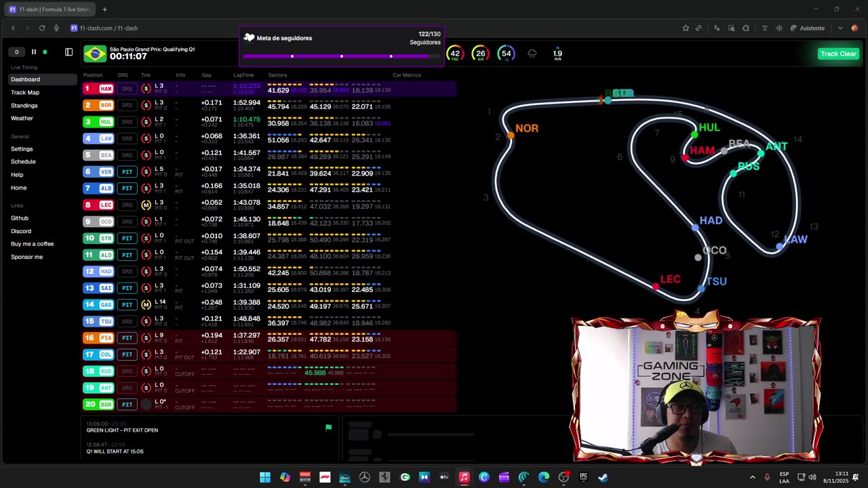868x488 pixels.
Task: Open the Track Map page
Action: [x=25, y=92]
